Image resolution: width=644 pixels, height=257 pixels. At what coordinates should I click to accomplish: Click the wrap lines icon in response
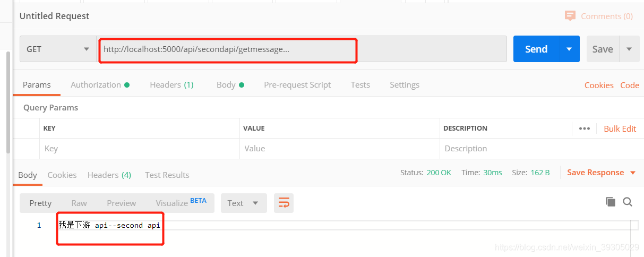click(x=284, y=203)
